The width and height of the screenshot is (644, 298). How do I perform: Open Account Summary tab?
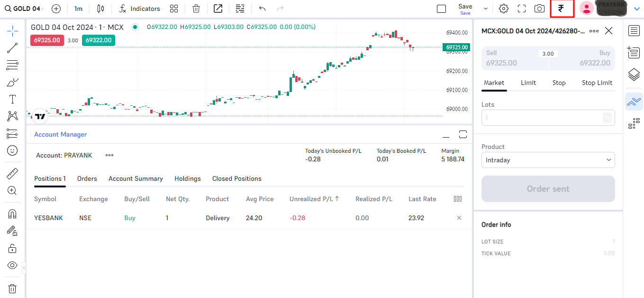click(136, 179)
